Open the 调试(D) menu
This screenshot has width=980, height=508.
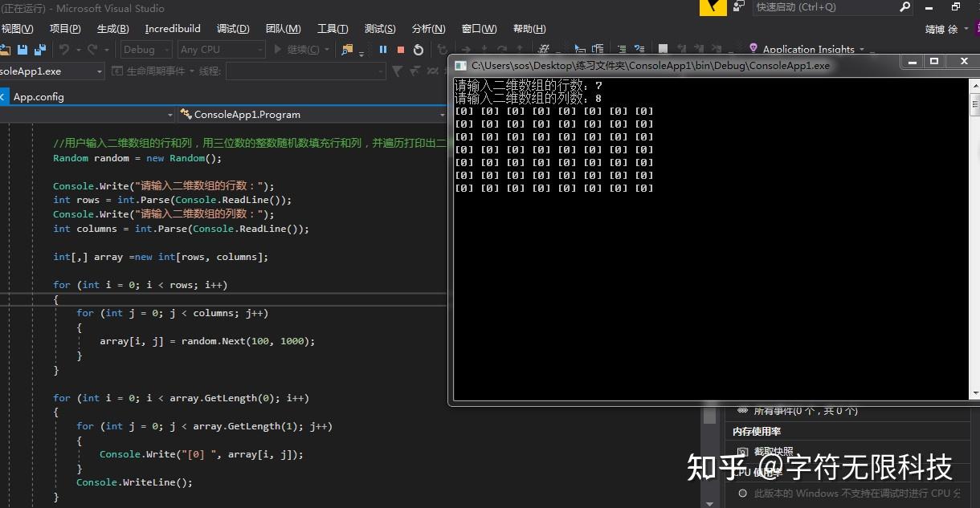(x=233, y=29)
